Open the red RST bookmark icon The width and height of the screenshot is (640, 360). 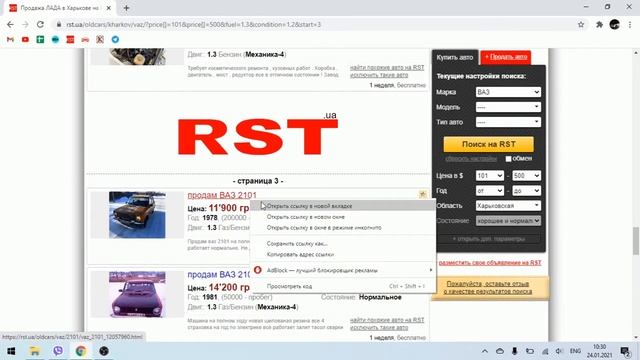click(x=70, y=40)
